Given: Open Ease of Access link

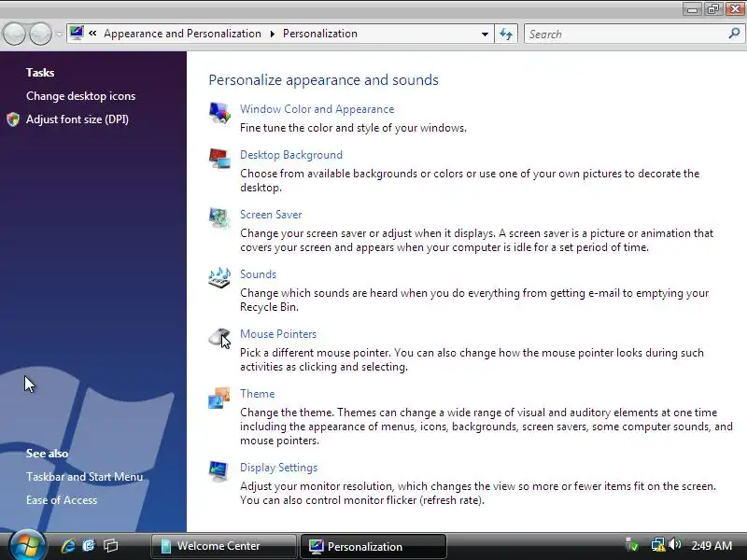Looking at the screenshot, I should [62, 500].
